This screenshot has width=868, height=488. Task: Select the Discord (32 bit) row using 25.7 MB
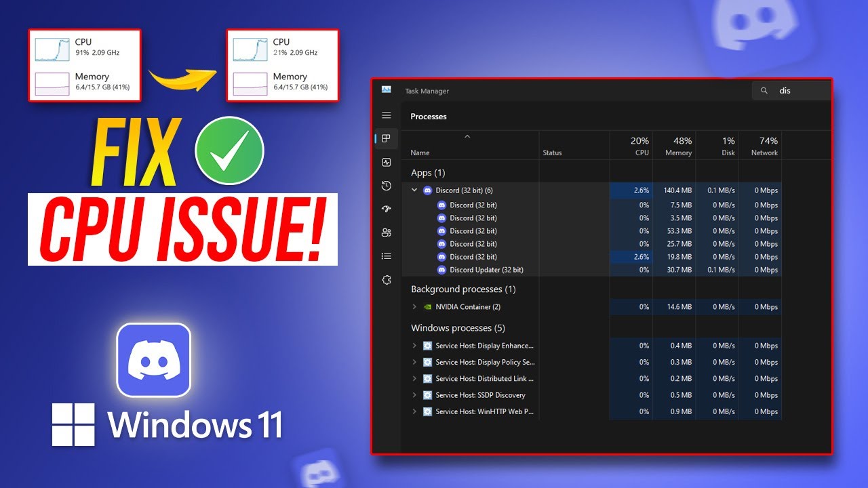591,244
